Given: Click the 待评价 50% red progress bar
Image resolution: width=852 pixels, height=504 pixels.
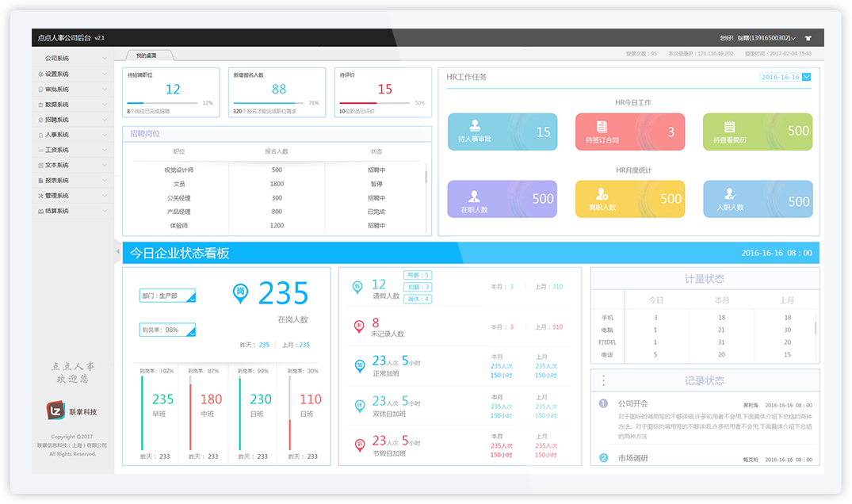Looking at the screenshot, I should 374,103.
